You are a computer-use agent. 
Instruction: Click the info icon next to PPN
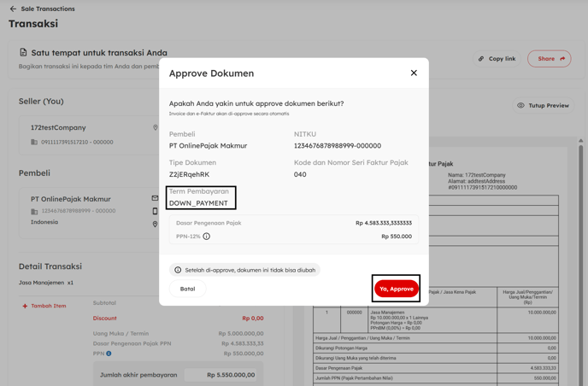pos(109,354)
